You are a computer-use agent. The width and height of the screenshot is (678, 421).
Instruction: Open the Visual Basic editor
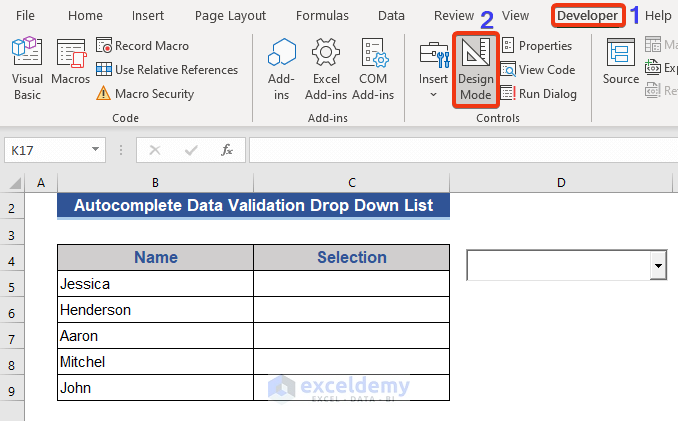(27, 68)
